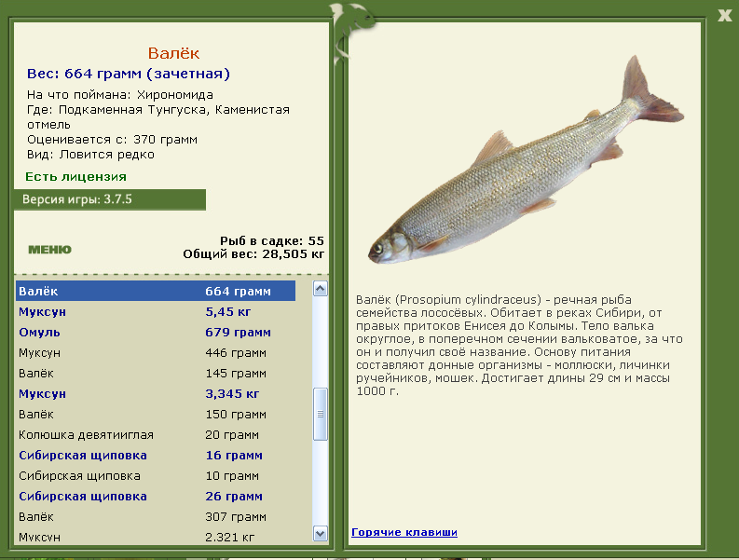Close the fish info window with X
Screen dimensions: 739x560
pos(724,14)
